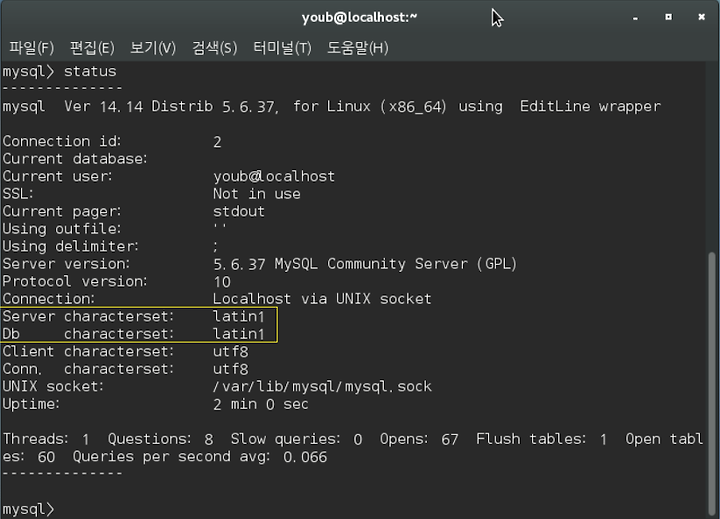Screen dimensions: 720x519
Task: Click the Db characterset latin1 value
Action: 239,334
